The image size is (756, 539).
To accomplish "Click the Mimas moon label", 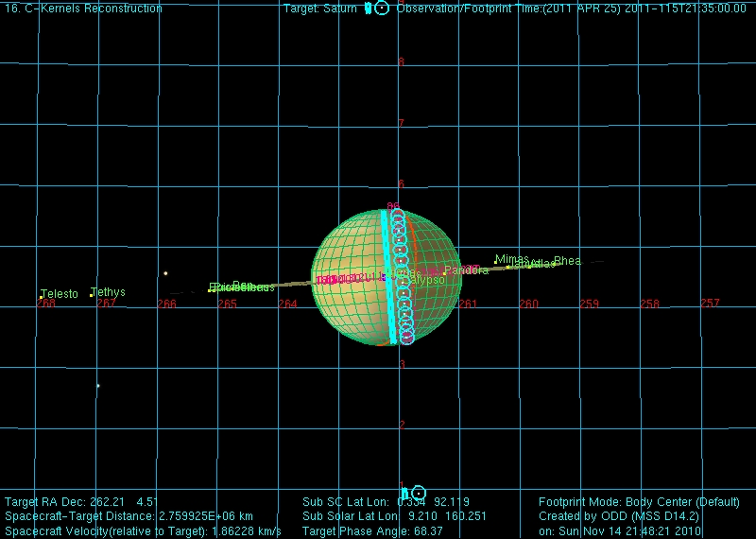I will click(x=512, y=259).
